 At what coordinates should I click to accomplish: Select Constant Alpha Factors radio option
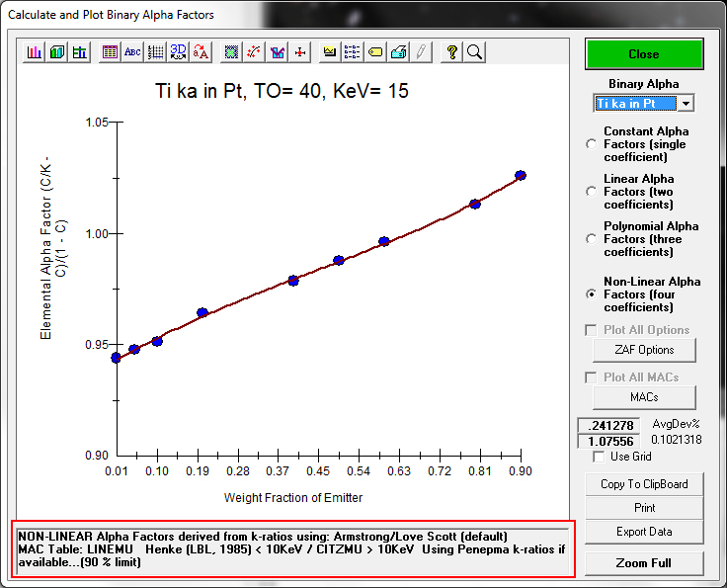[x=592, y=144]
